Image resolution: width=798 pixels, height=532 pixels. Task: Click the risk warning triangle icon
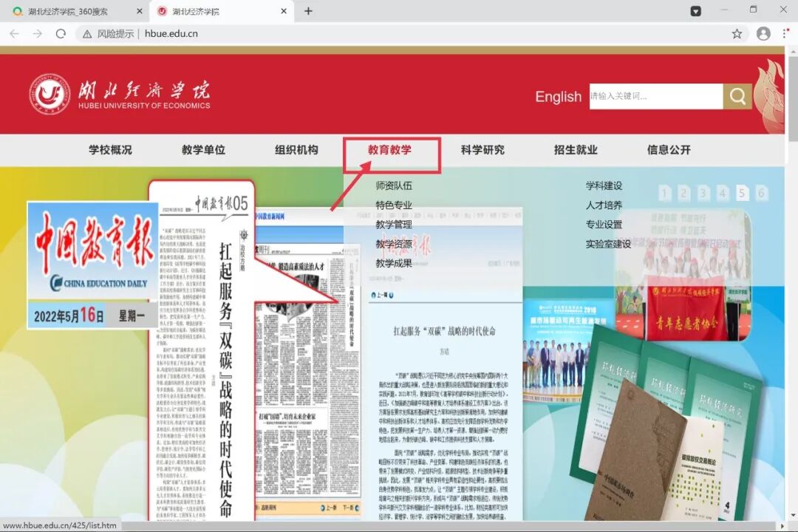[87, 34]
